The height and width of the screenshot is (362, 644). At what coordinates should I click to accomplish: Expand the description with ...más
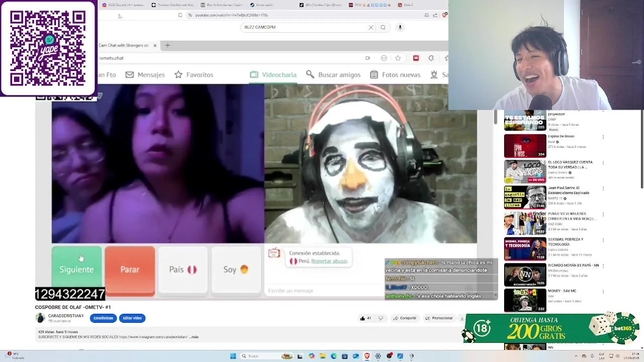click(194, 337)
